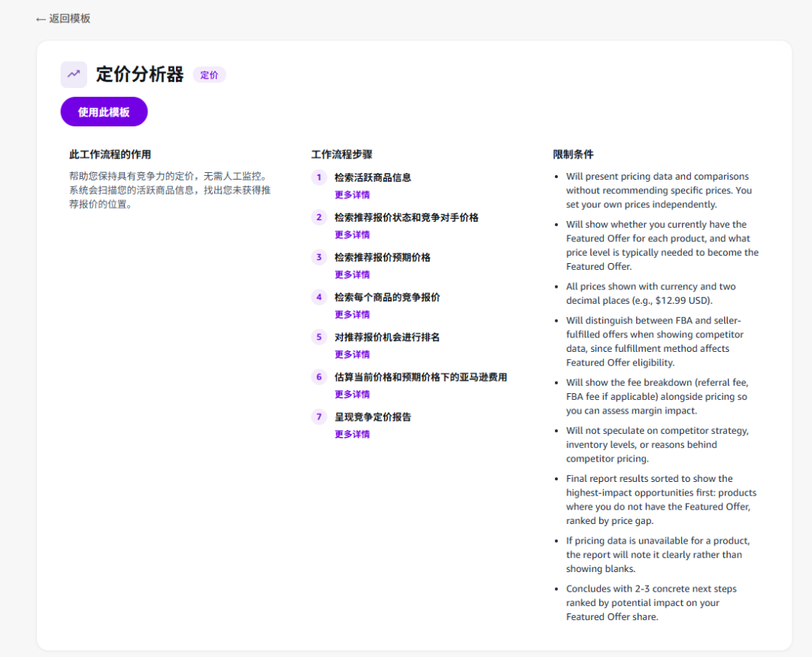Open 更多详情 under 检索推荐报价预期价格
The width and height of the screenshot is (812, 657).
pos(352,274)
